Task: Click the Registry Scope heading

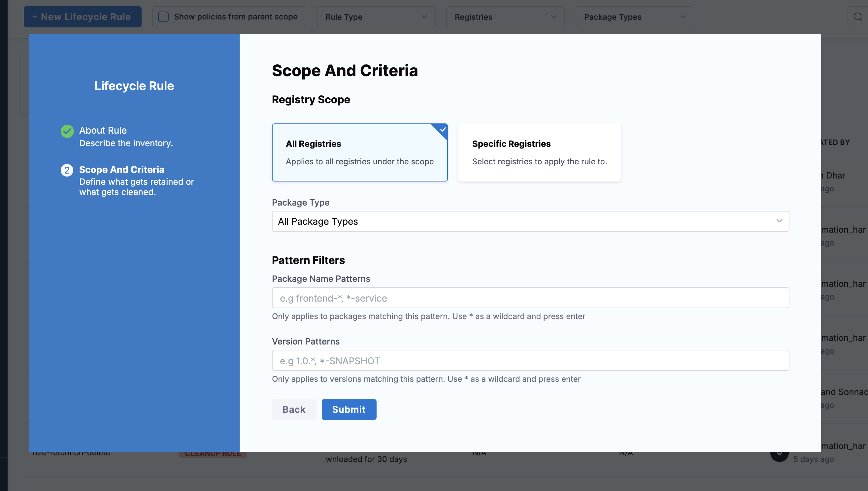Action: (311, 99)
